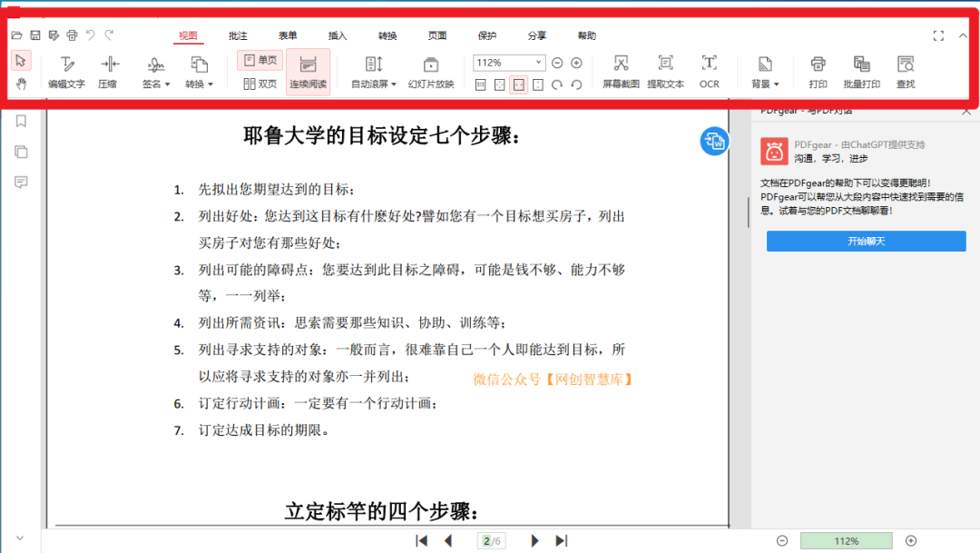980x553 pixels.
Task: Jump to the first page
Action: pyautogui.click(x=422, y=540)
